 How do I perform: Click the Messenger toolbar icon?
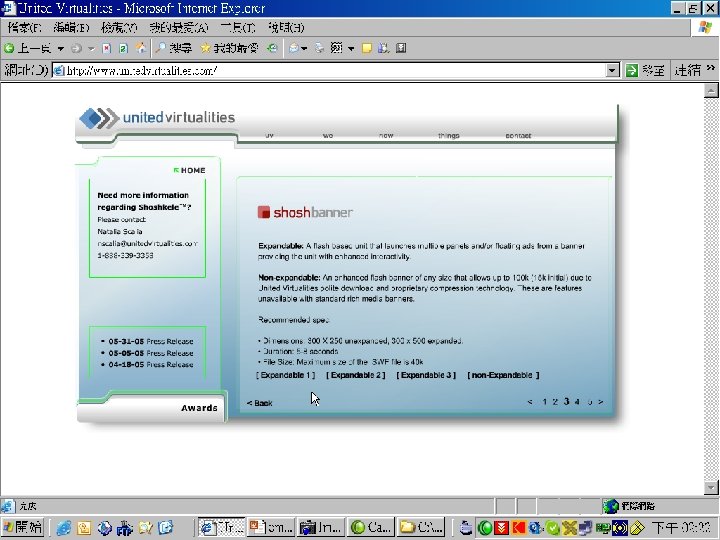(x=383, y=48)
